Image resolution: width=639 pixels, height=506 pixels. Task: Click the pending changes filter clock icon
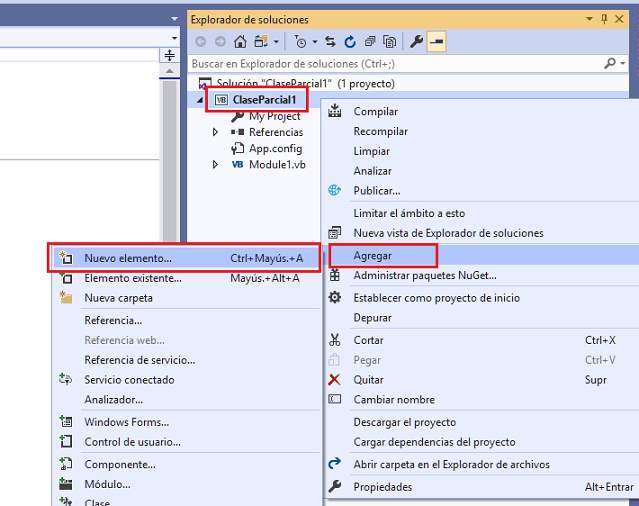[x=300, y=42]
